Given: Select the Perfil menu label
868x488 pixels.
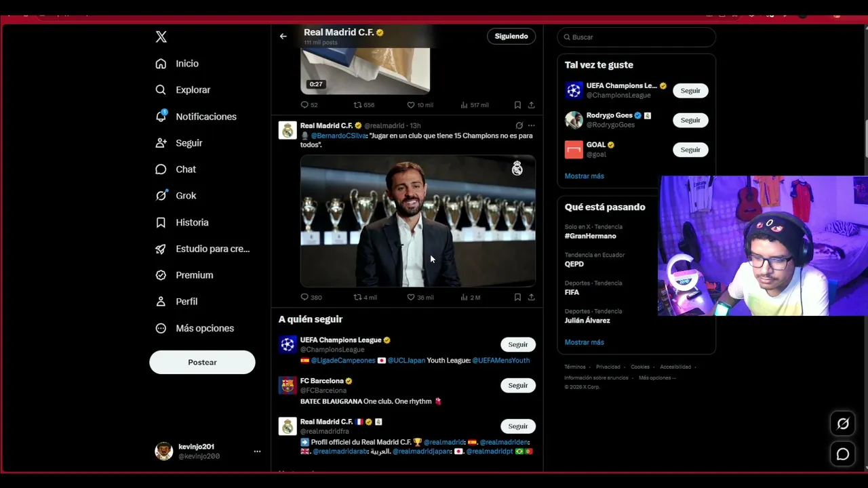Looking at the screenshot, I should point(186,302).
